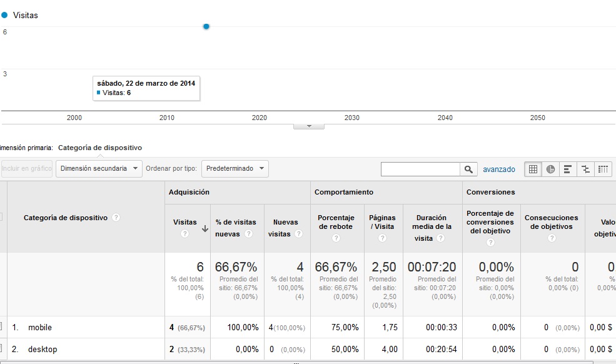Switch to the data table view
The width and height of the screenshot is (616, 364).
click(x=533, y=169)
